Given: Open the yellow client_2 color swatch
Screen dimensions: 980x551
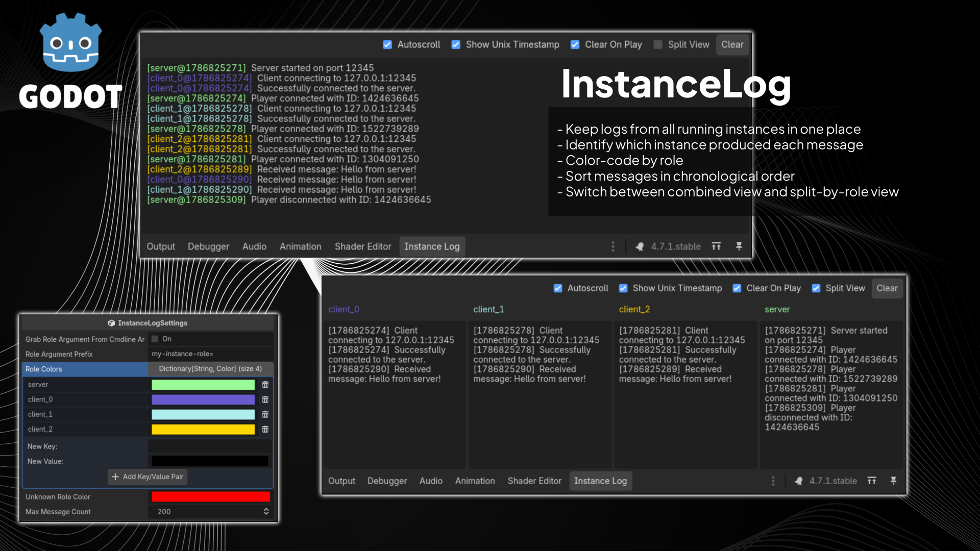Looking at the screenshot, I should pos(203,429).
